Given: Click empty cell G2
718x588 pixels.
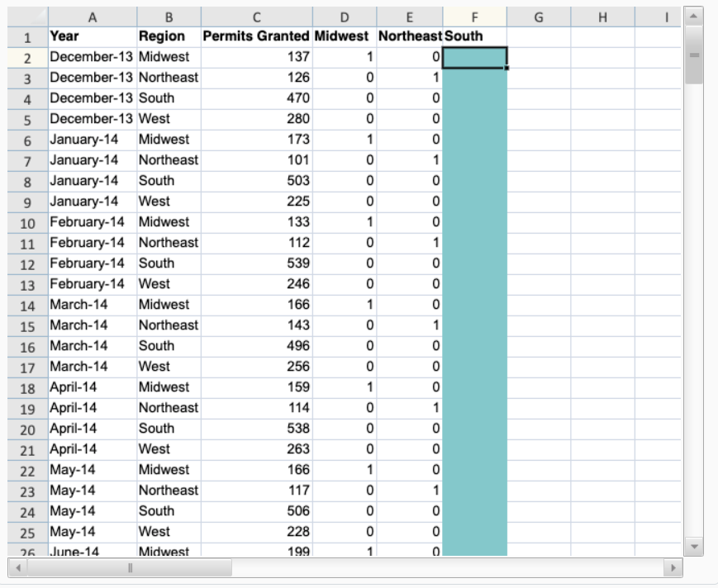Looking at the screenshot, I should pyautogui.click(x=539, y=57).
